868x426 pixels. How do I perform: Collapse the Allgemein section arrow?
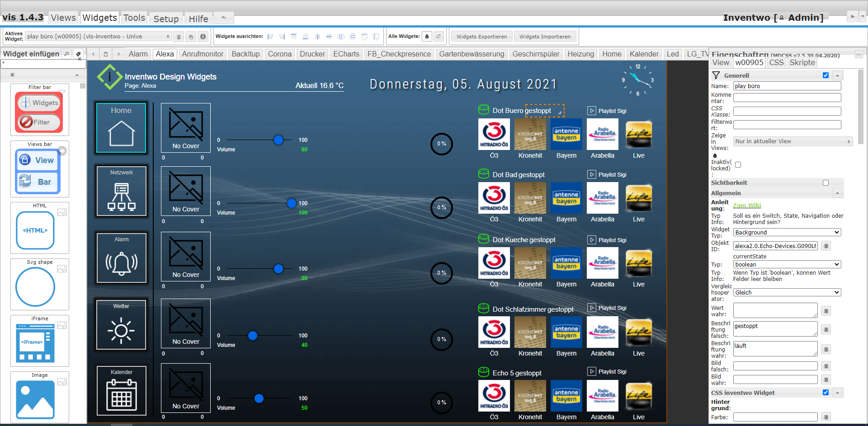pyautogui.click(x=837, y=193)
